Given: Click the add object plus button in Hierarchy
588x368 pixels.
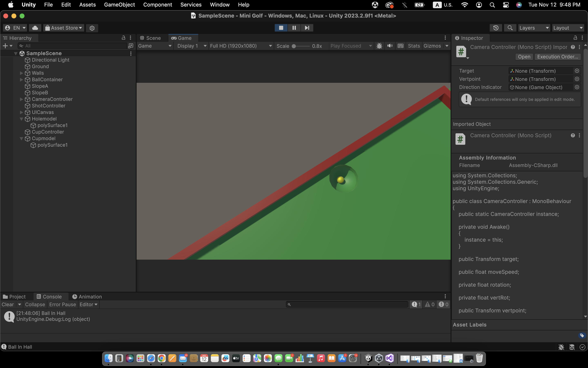Looking at the screenshot, I should [5, 46].
